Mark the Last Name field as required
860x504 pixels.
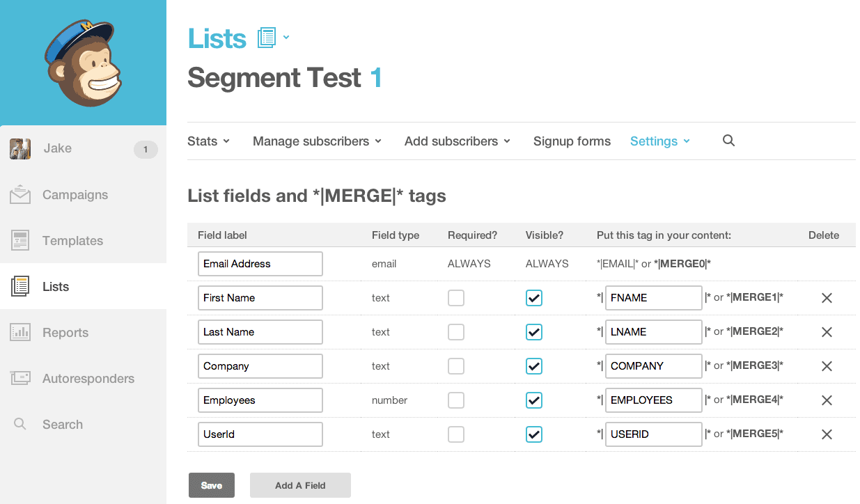(x=456, y=331)
